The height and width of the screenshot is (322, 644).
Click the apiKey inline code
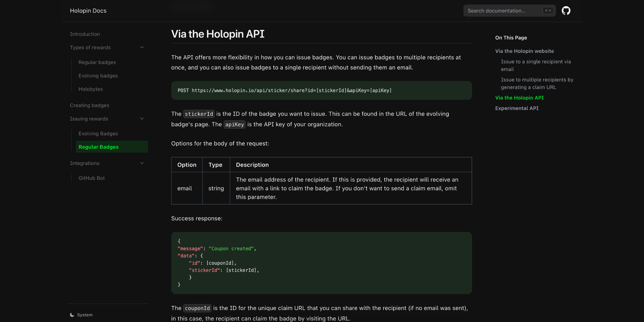[234, 125]
